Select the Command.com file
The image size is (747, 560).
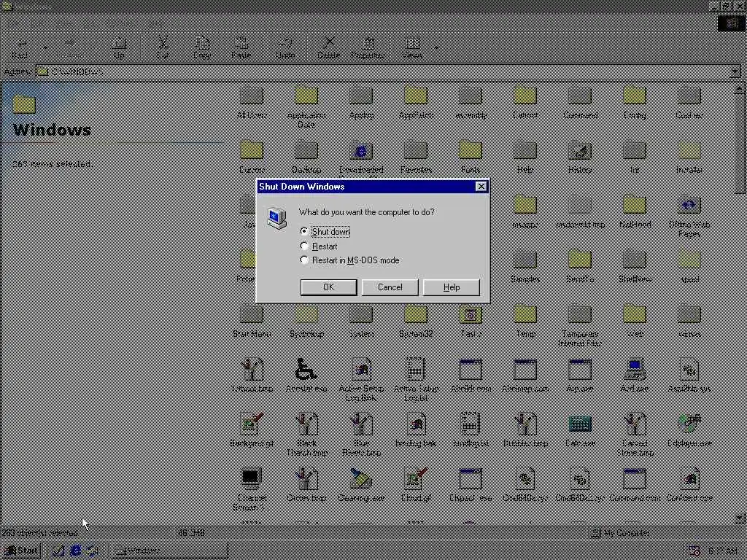635,486
